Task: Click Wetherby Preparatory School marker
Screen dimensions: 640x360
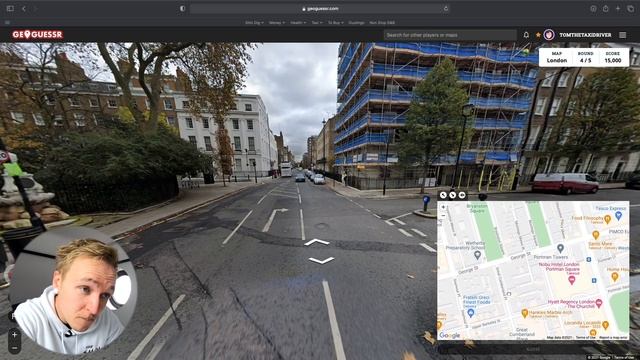Action: [x=477, y=256]
